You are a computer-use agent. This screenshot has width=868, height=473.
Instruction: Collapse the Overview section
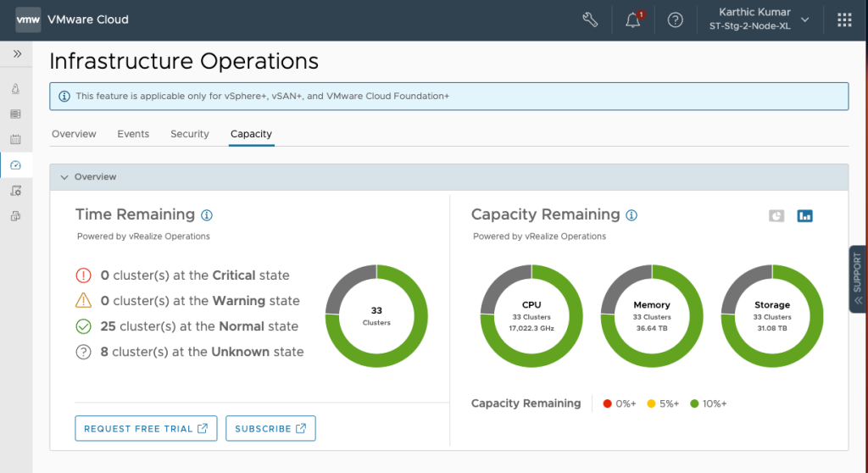(64, 177)
